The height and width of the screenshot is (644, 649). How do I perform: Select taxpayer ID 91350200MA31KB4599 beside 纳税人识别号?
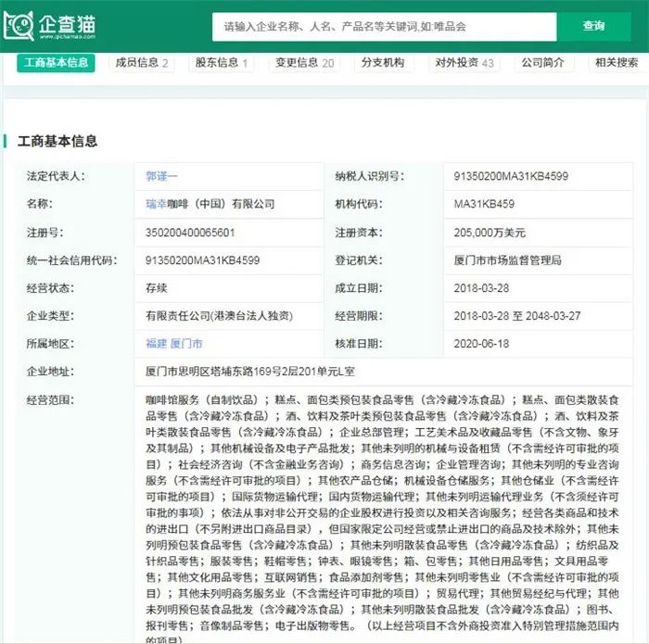[511, 177]
